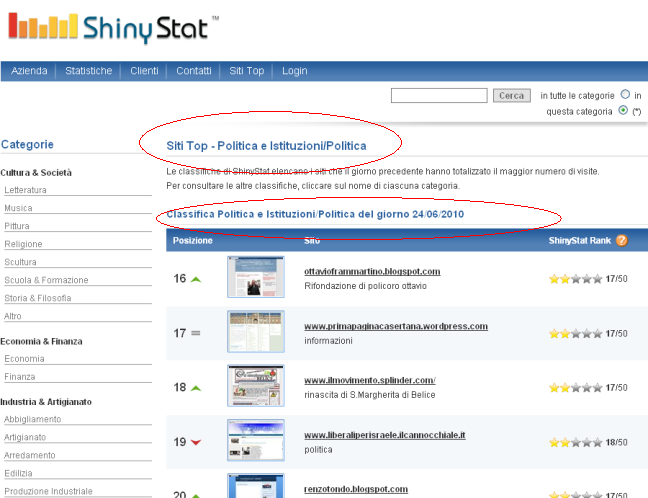Click thumbnail of ilmovimento splinder site

pos(256,386)
